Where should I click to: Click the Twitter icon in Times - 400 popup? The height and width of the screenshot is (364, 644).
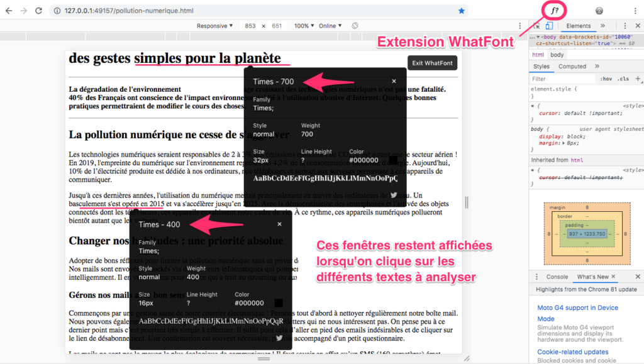(x=279, y=338)
